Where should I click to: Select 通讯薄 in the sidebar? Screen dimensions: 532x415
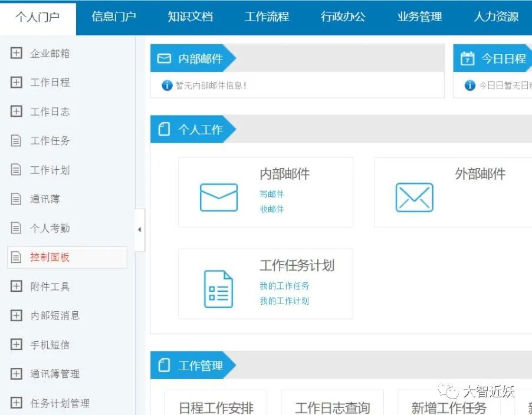point(45,199)
